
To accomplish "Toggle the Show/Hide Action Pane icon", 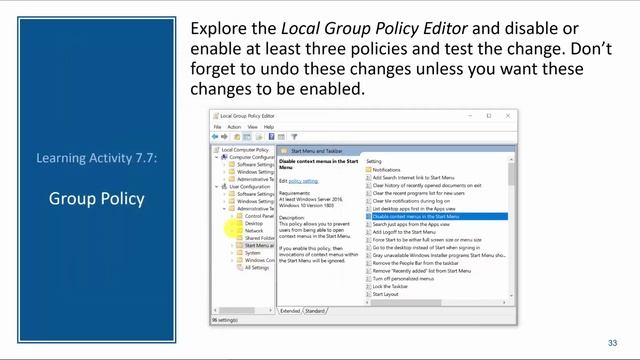I will (281, 137).
